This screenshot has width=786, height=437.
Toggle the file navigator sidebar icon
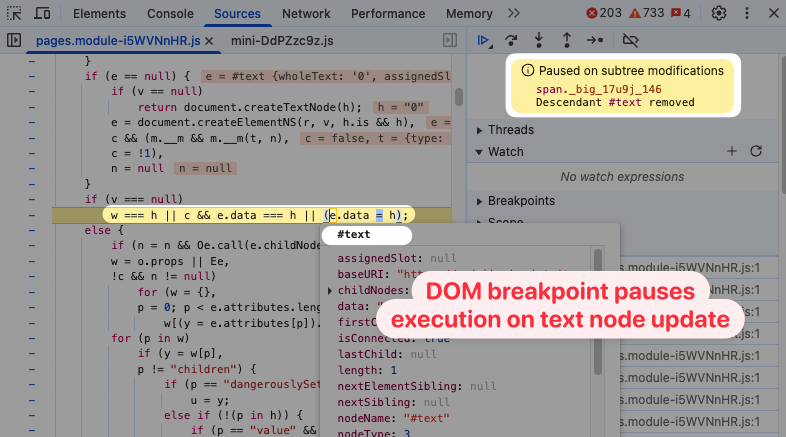14,40
